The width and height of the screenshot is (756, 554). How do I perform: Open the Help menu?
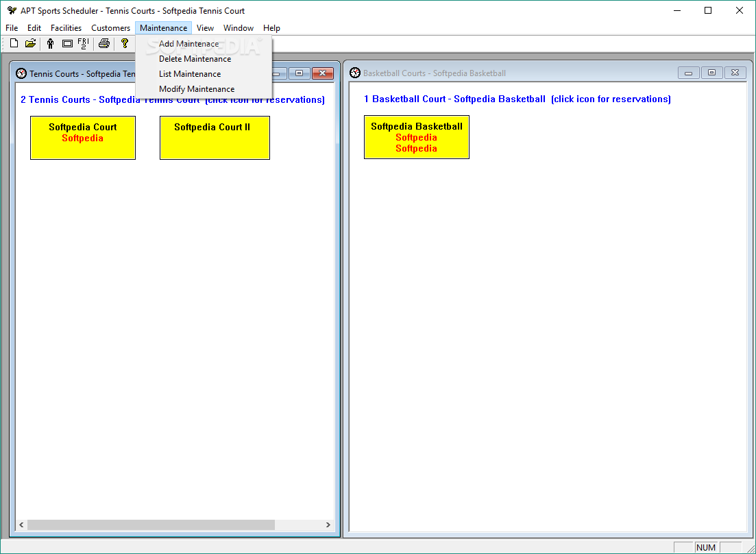[x=271, y=28]
